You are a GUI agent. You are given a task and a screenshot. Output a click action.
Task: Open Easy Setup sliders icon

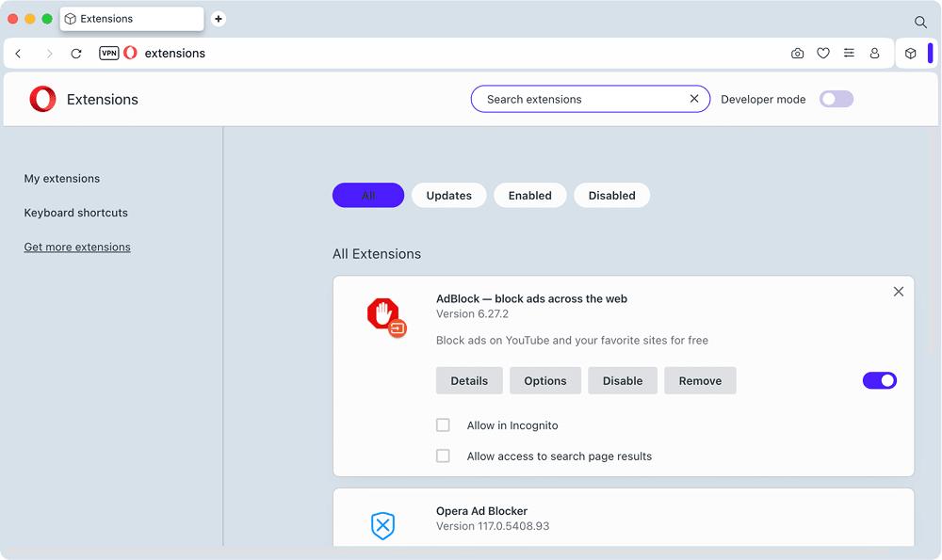pyautogui.click(x=849, y=54)
